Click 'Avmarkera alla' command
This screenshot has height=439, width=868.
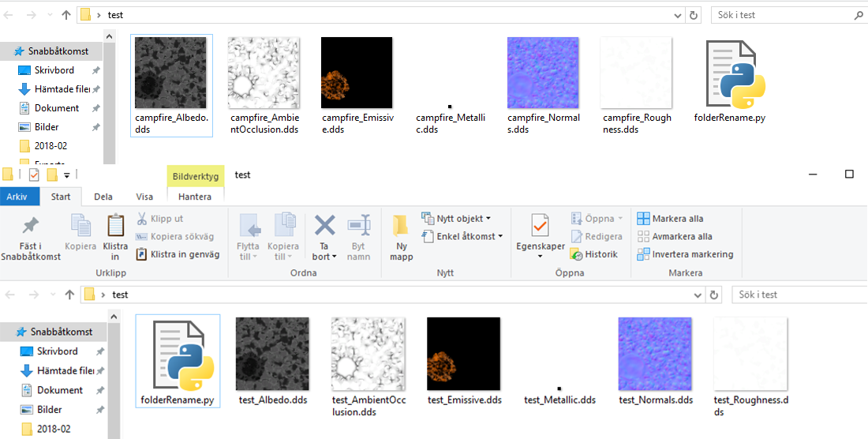675,236
